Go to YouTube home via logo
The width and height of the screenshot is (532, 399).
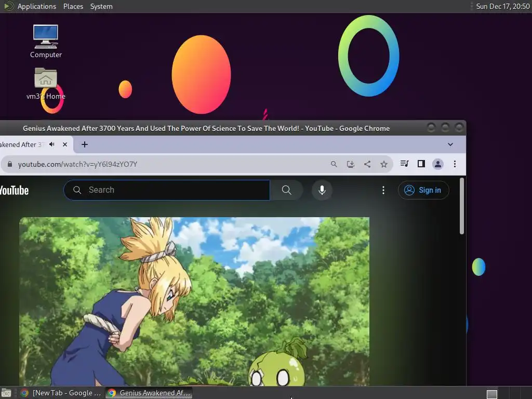(x=14, y=190)
